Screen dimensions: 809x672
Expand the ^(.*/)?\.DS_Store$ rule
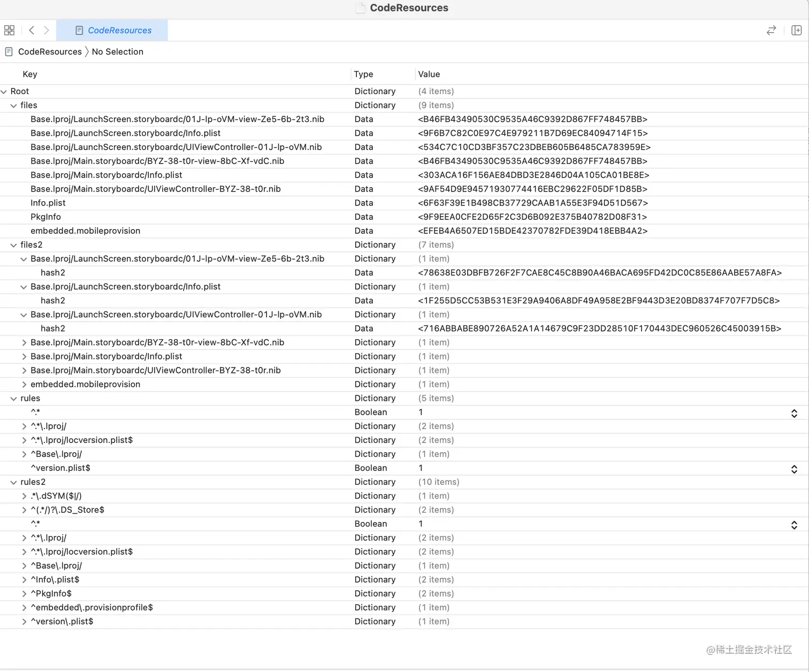point(24,510)
